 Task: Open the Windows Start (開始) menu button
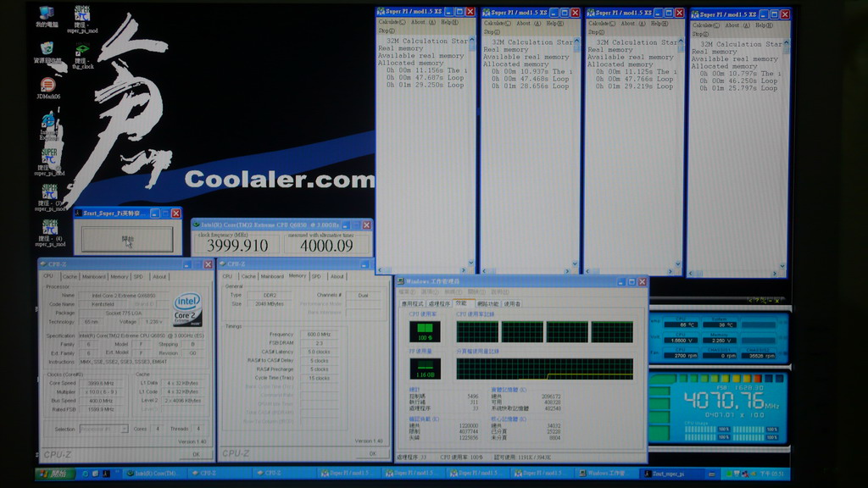[x=54, y=474]
